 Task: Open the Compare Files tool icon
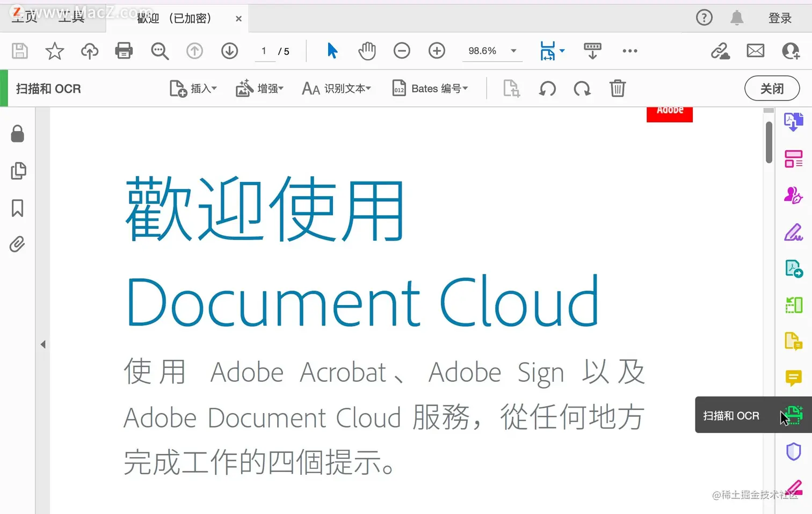(793, 305)
